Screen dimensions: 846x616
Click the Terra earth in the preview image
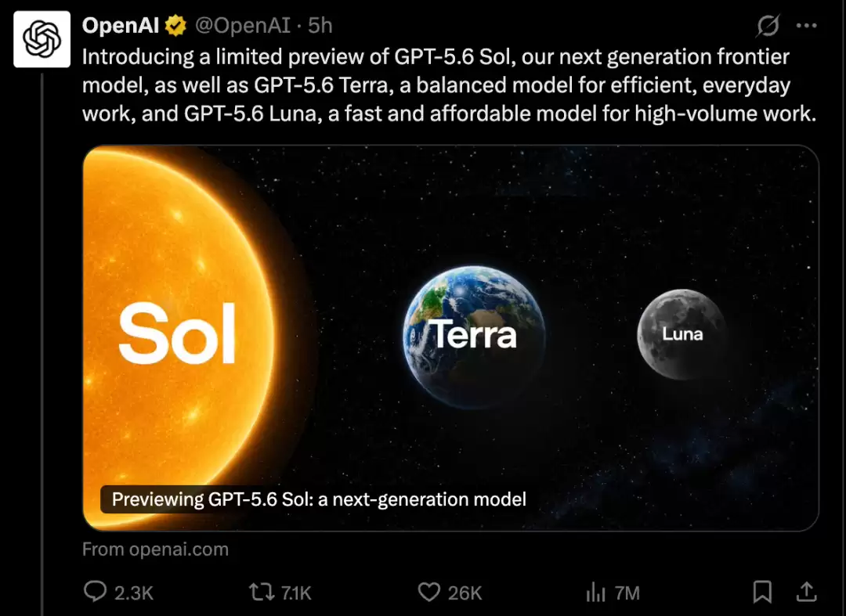tap(474, 336)
